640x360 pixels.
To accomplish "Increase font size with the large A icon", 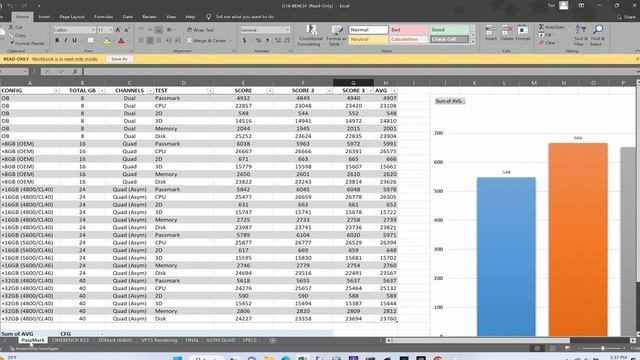I will [118, 30].
